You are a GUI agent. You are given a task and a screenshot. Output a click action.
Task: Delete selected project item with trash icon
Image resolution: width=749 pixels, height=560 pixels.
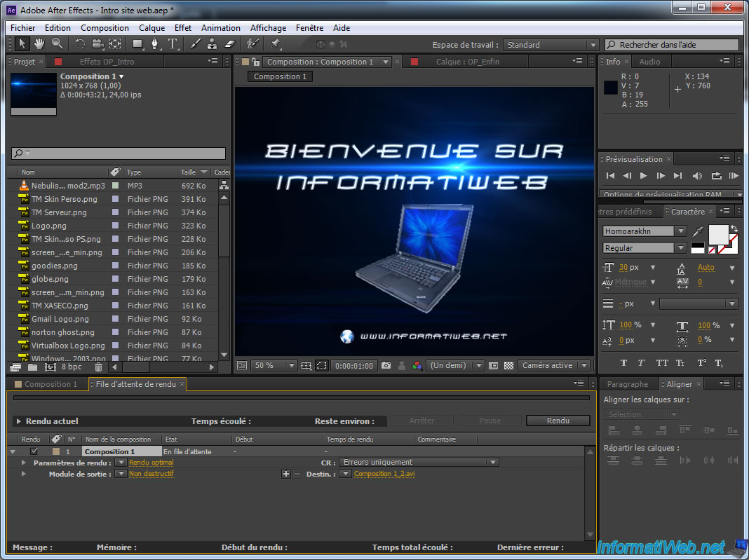tap(98, 367)
